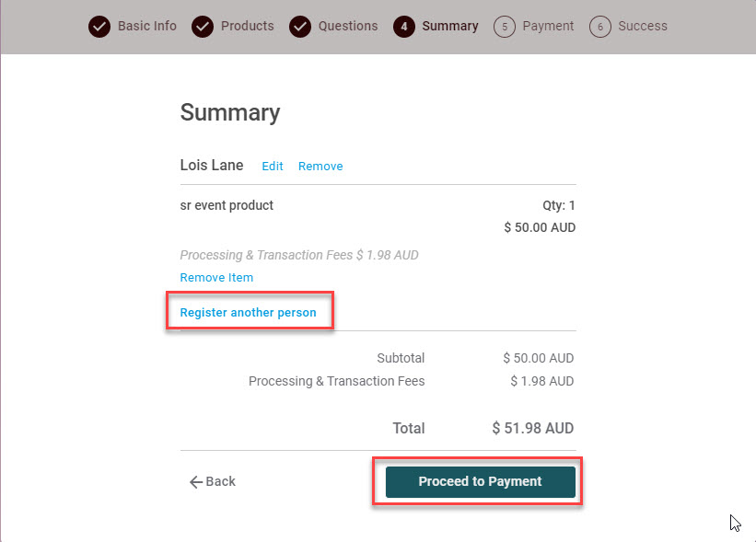
Task: Click the Basic Info checkmark icon
Action: tap(99, 27)
